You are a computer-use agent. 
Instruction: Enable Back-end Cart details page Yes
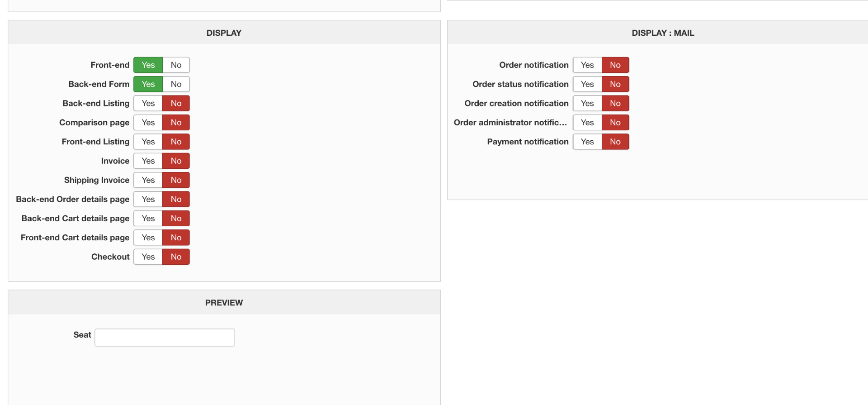point(148,219)
